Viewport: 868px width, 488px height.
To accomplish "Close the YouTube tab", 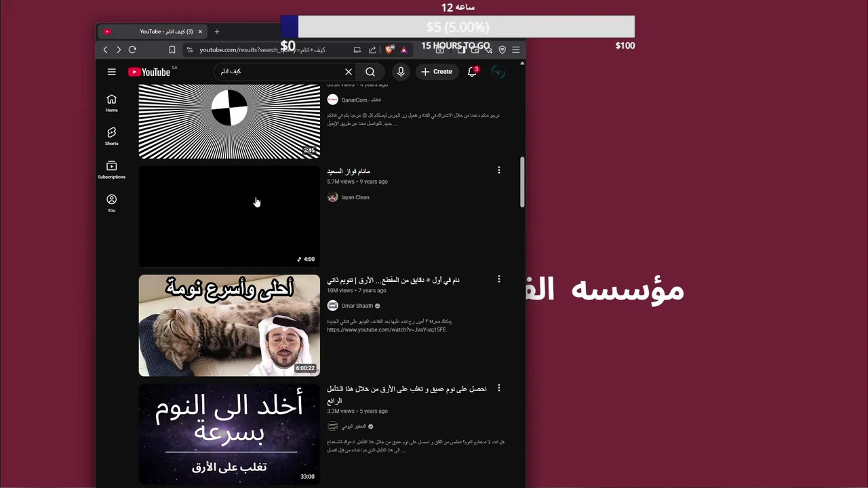I will coord(200,31).
